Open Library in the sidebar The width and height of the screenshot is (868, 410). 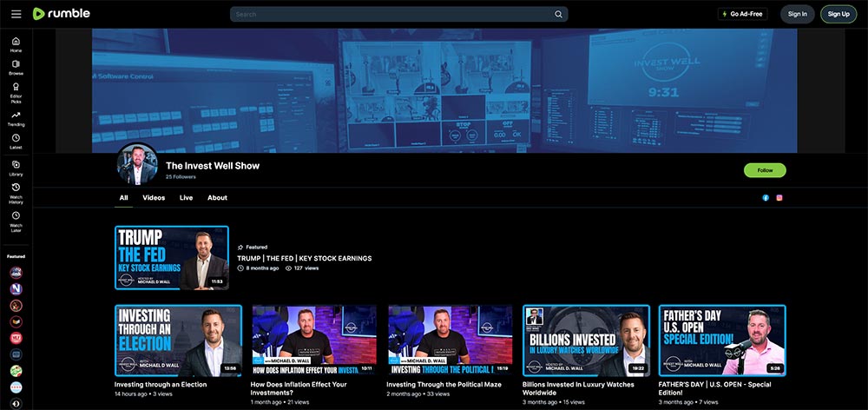point(16,169)
